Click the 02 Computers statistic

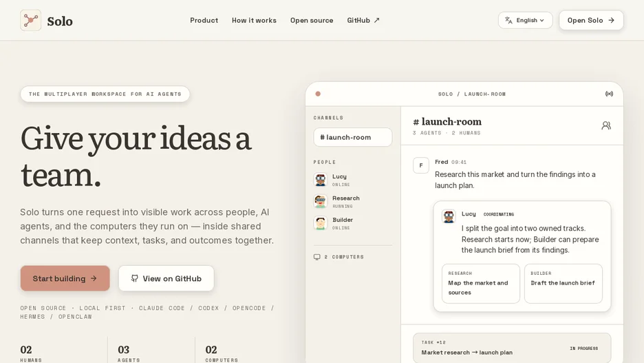click(222, 353)
